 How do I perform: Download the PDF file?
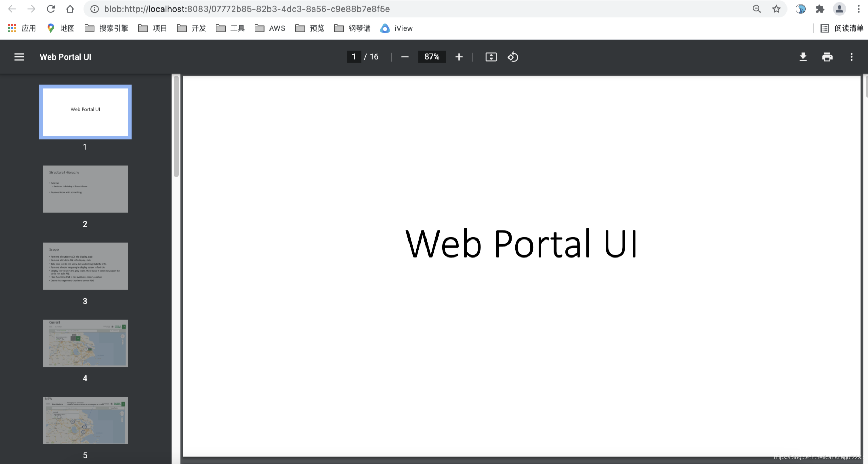point(803,57)
